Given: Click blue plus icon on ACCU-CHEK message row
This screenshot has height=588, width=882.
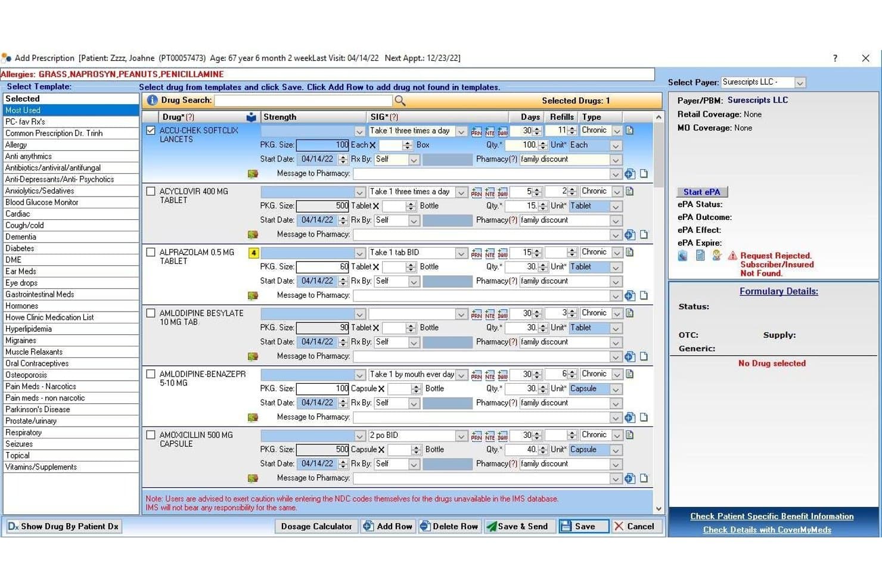Looking at the screenshot, I should pos(630,174).
